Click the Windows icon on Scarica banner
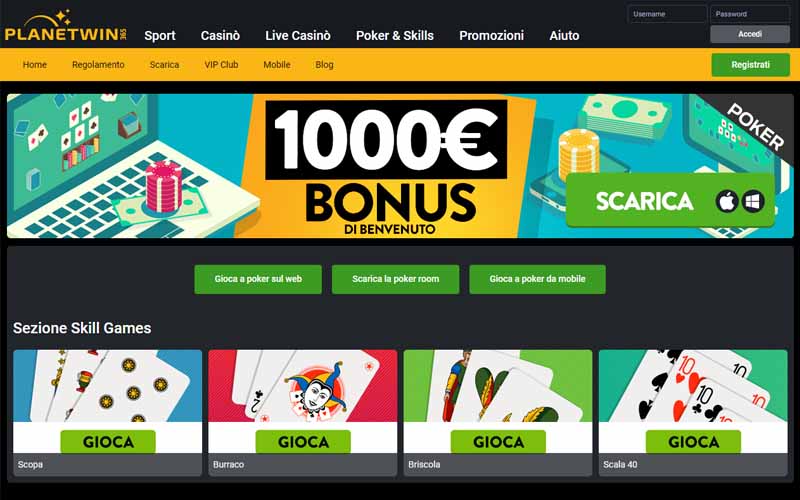800x500 pixels. (753, 201)
